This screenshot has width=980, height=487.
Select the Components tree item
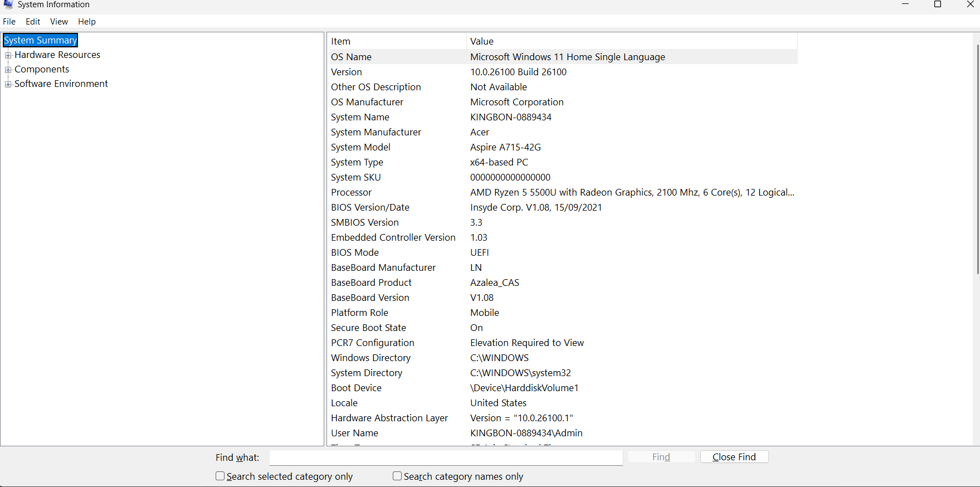42,69
